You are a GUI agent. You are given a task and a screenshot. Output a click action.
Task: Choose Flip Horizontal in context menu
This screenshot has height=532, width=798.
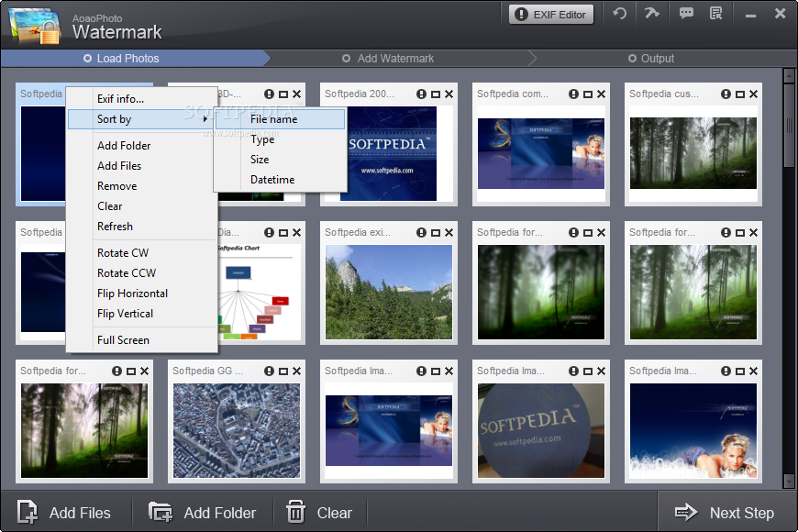pos(141,294)
